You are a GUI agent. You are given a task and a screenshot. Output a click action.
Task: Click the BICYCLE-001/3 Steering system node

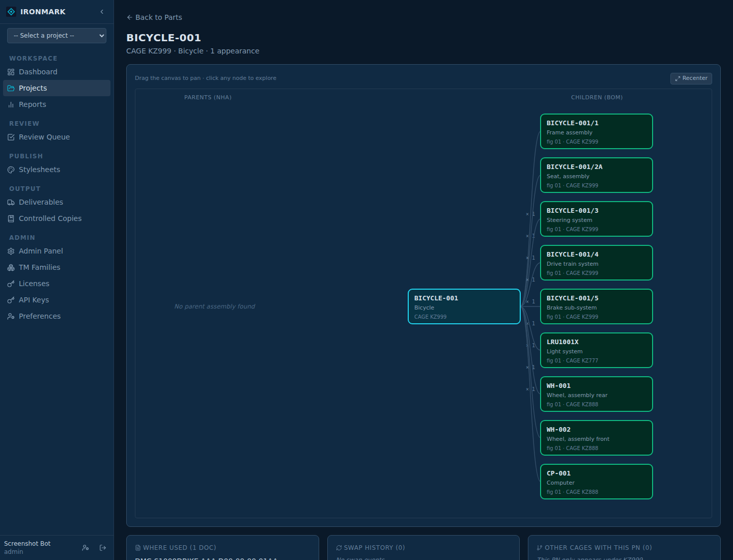(597, 219)
